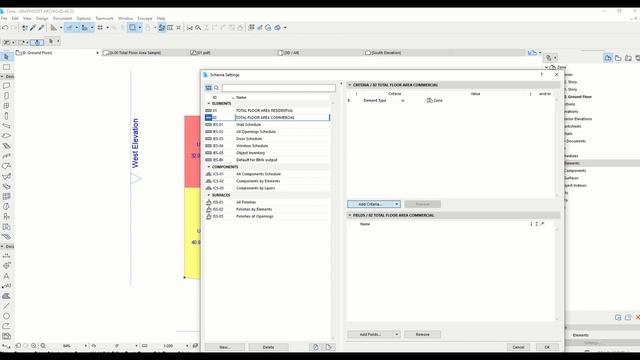
Task: Click the yellow zone fill on floor plan
Action: coord(191,233)
